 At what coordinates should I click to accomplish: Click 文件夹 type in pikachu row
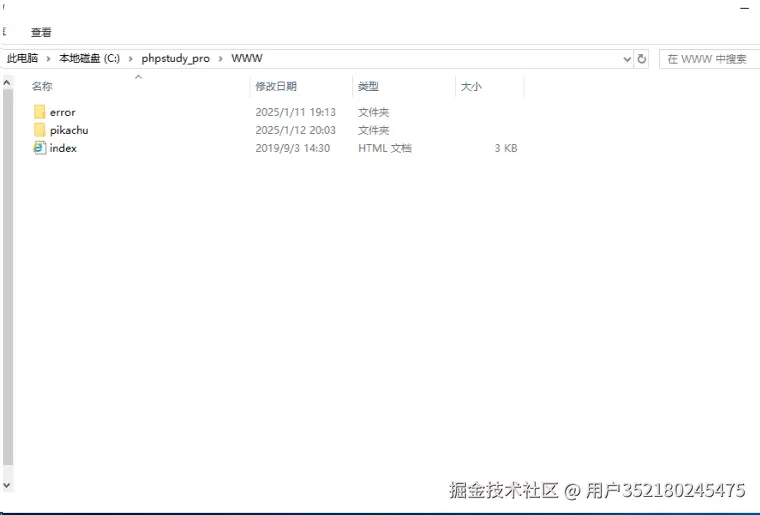coord(373,130)
